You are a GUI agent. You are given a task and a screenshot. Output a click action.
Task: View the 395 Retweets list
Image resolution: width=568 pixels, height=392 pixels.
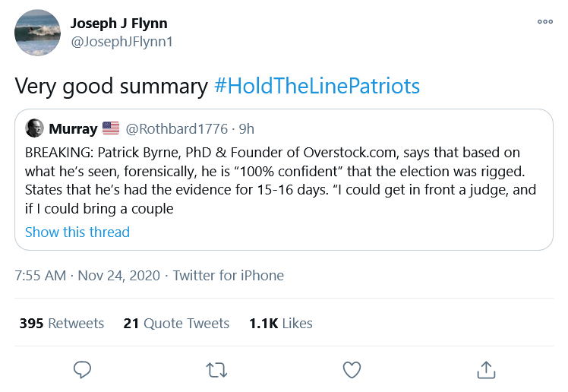tap(62, 323)
